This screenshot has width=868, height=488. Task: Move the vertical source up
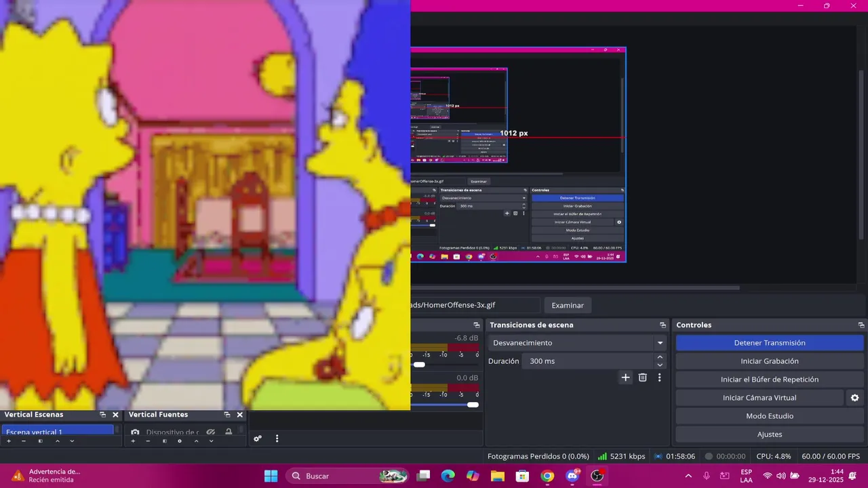tap(196, 441)
